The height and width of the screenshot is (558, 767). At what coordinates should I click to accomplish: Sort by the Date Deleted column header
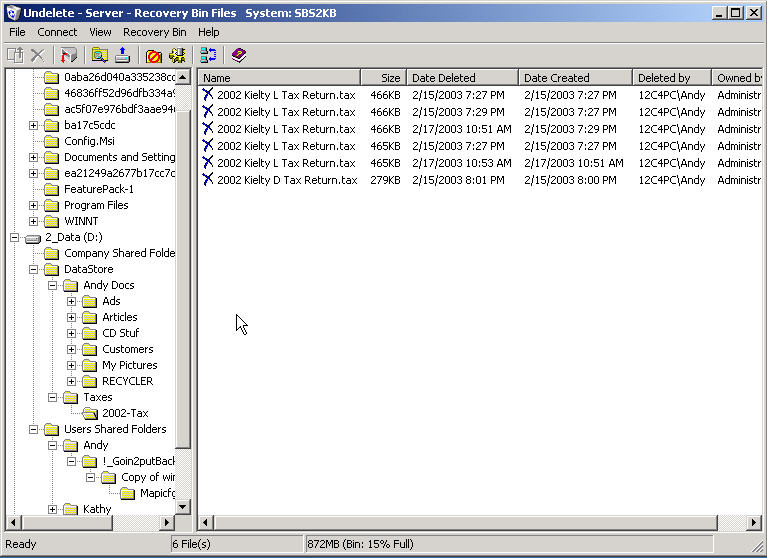[462, 78]
